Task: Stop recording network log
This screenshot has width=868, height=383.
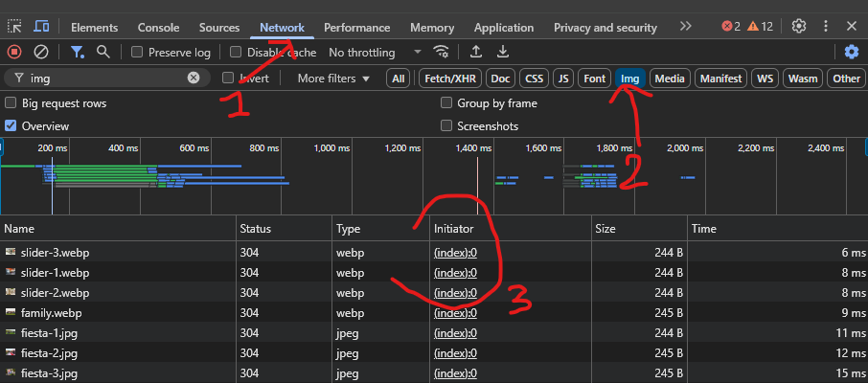Action: pyautogui.click(x=14, y=52)
